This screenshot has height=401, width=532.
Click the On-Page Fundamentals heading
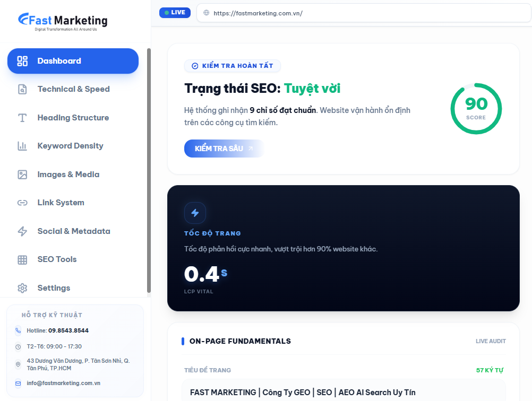240,341
